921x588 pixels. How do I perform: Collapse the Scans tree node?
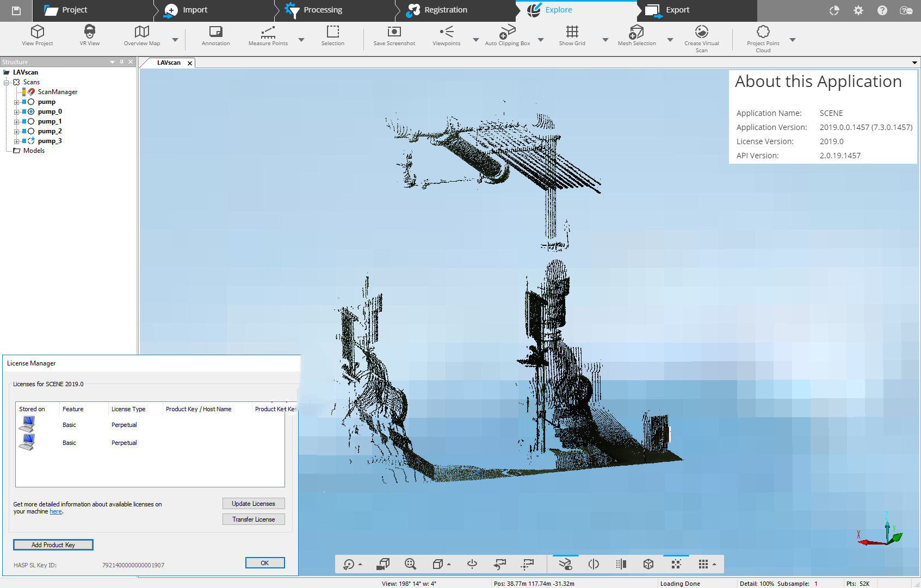(7, 82)
